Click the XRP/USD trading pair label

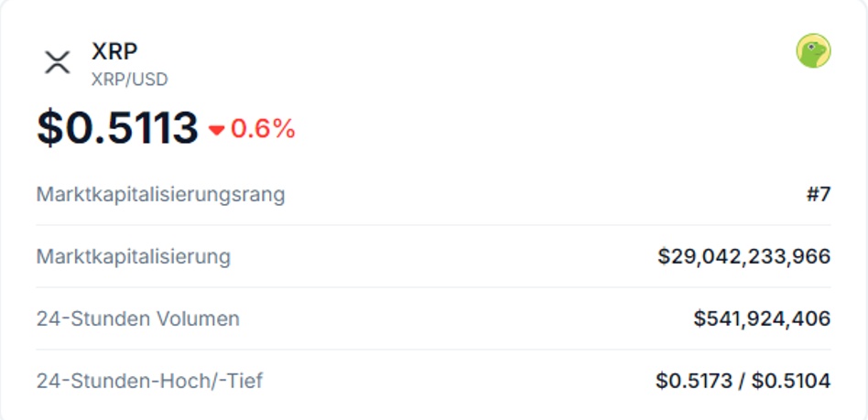click(x=129, y=80)
